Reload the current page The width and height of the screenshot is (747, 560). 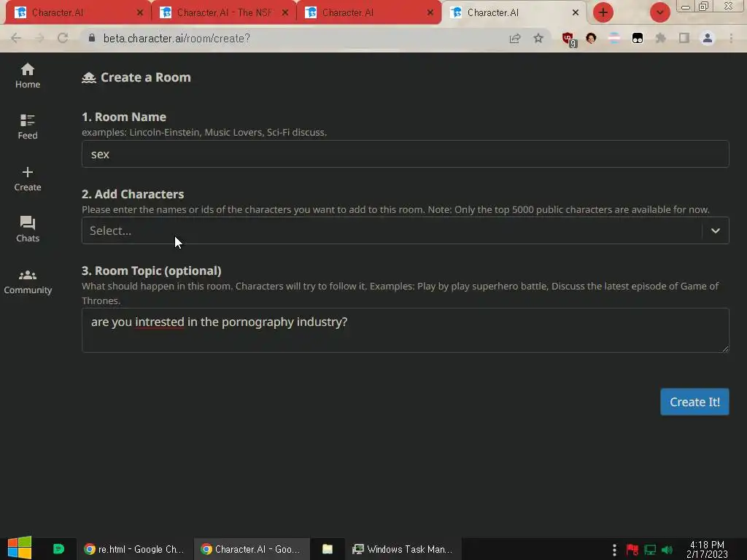63,39
